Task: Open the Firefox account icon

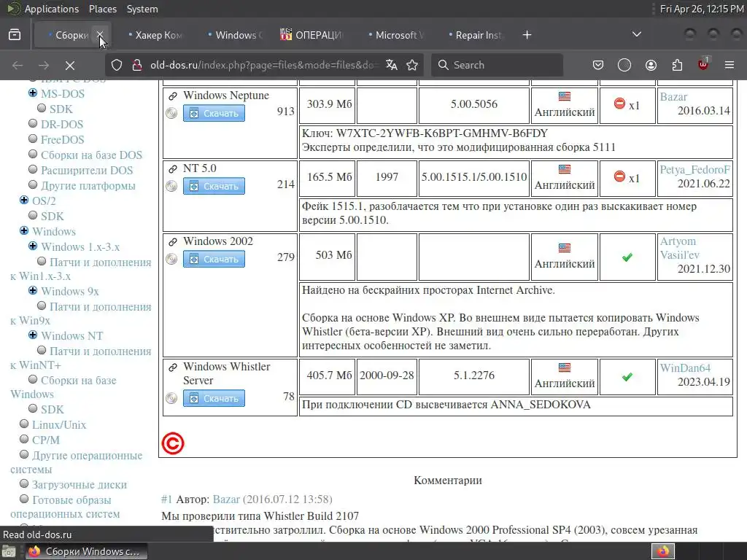Action: tap(651, 65)
